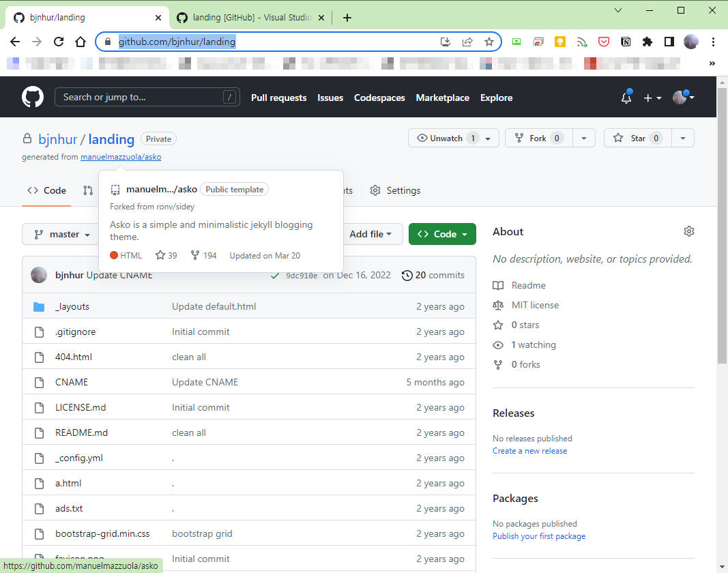Click the green commit status checkmark
Viewport: 728px width, 573px height.
(275, 276)
